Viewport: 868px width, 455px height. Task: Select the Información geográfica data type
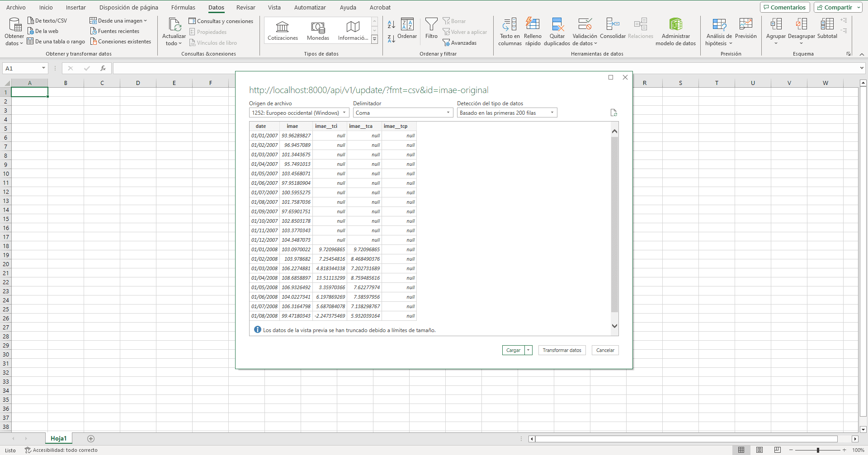coord(353,31)
